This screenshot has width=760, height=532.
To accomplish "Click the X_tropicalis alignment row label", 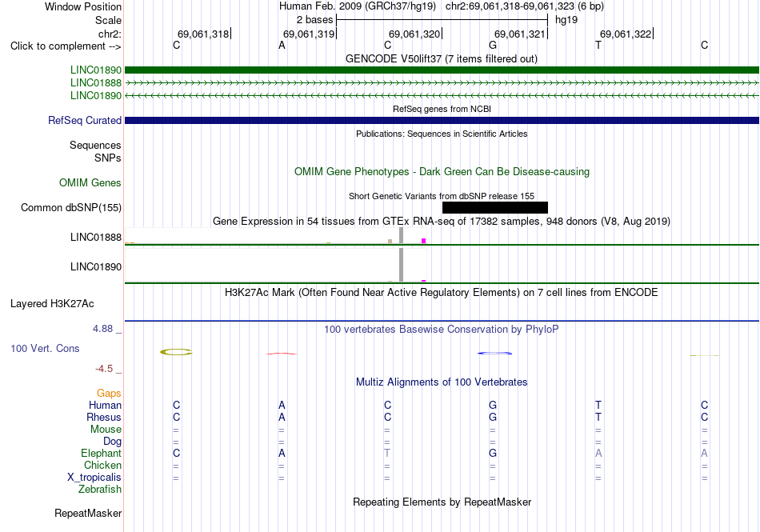I will [x=94, y=478].
